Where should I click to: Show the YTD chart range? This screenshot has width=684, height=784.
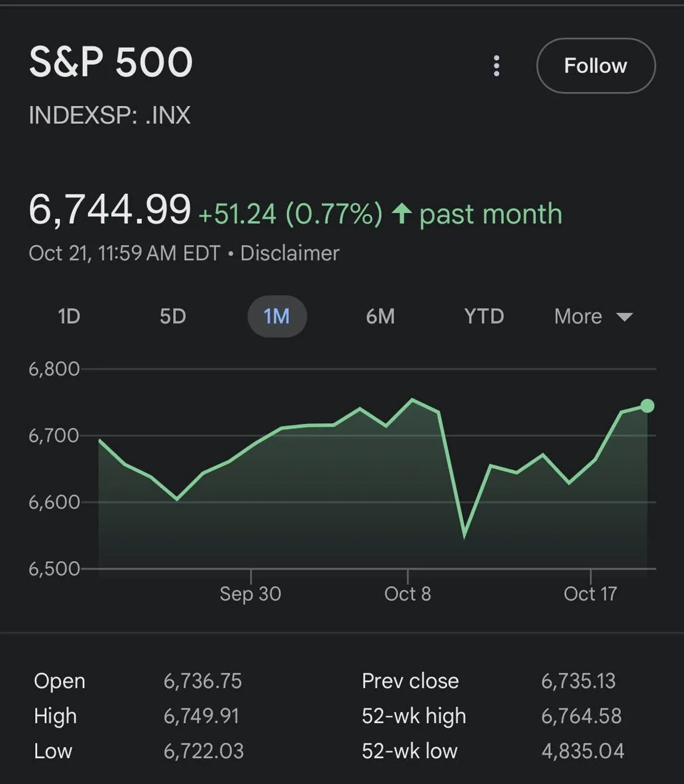click(484, 316)
